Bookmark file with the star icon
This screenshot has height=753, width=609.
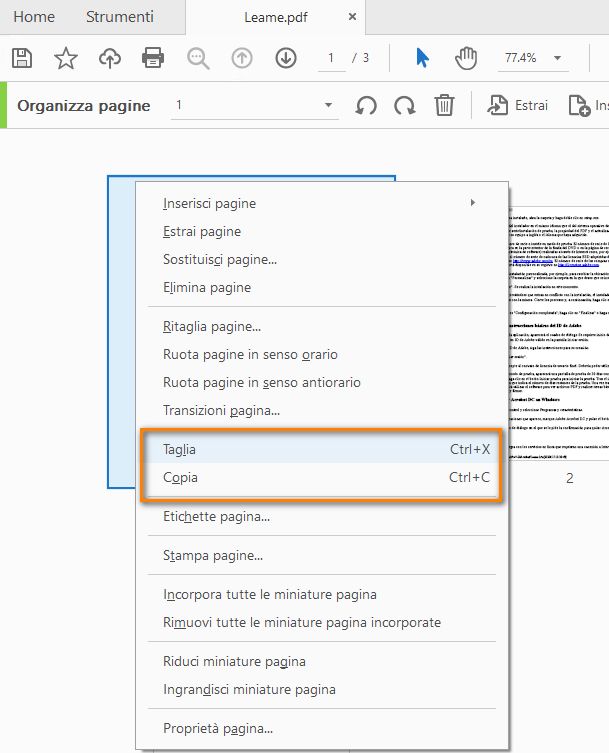click(x=66, y=58)
